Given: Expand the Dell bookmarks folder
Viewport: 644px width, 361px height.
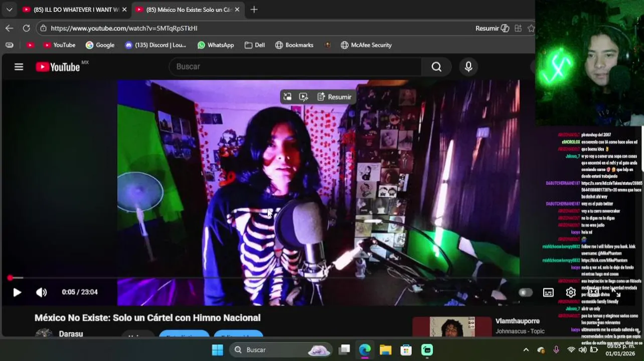Looking at the screenshot, I should coord(255,45).
